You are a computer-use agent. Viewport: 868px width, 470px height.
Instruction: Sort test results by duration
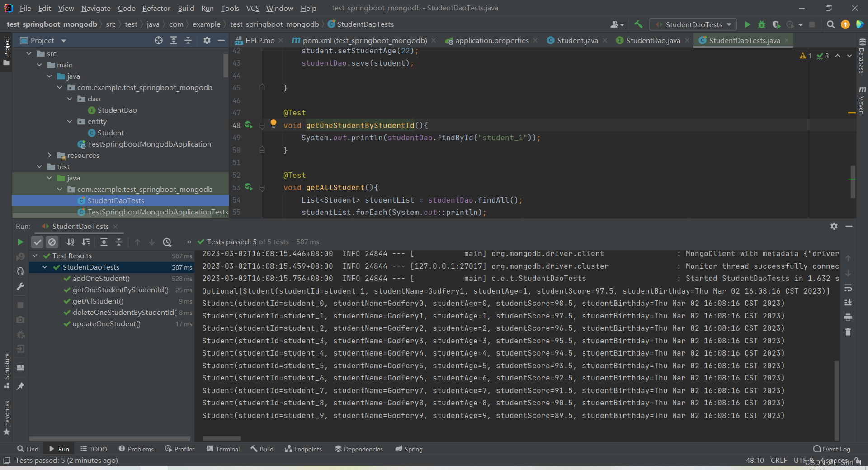[86, 242]
